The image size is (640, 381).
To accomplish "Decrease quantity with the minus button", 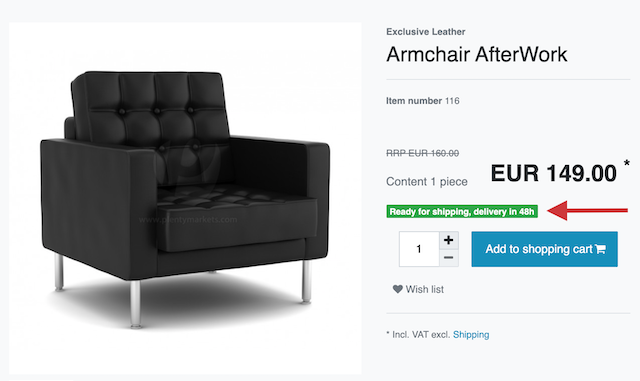I will click(x=449, y=258).
